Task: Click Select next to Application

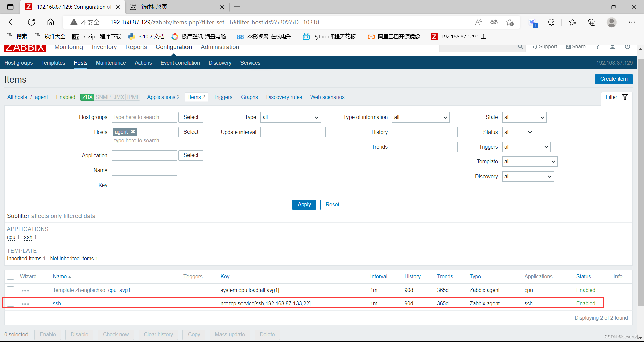Action: coord(191,155)
